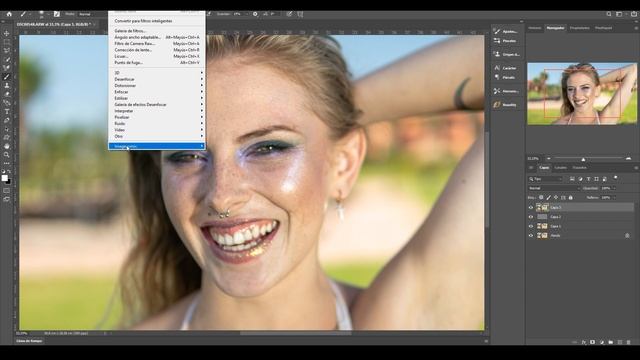Expand the Ruido submenu
The image size is (640, 360).
point(157,123)
